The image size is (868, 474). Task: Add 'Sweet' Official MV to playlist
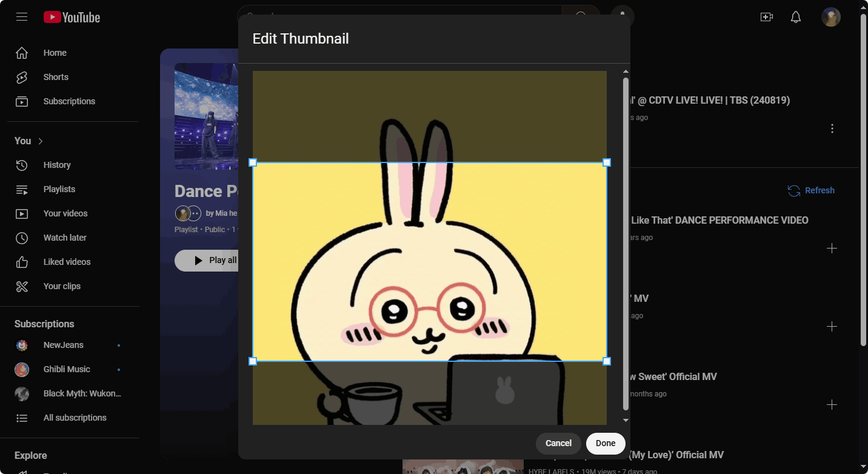[x=832, y=405]
